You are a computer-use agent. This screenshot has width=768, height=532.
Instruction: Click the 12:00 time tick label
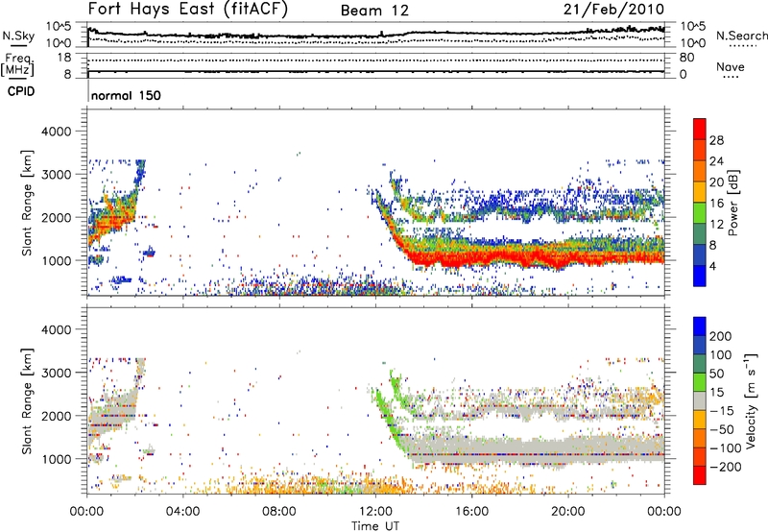375,512
